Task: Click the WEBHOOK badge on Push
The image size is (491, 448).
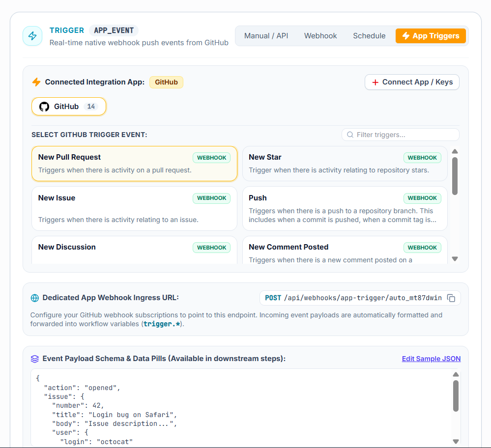Action: pyautogui.click(x=422, y=198)
